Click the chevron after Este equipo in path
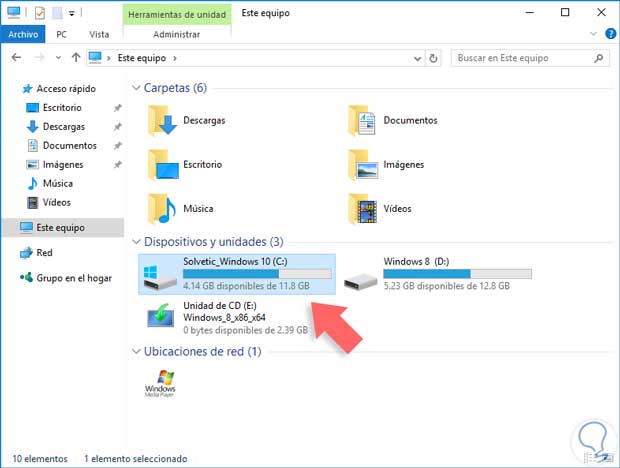 tap(174, 58)
